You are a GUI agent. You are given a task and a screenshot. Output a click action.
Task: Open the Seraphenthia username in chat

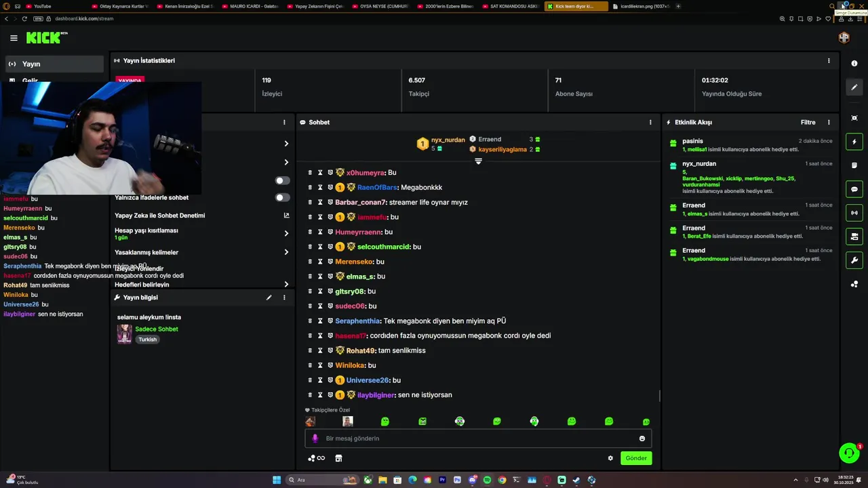point(357,321)
